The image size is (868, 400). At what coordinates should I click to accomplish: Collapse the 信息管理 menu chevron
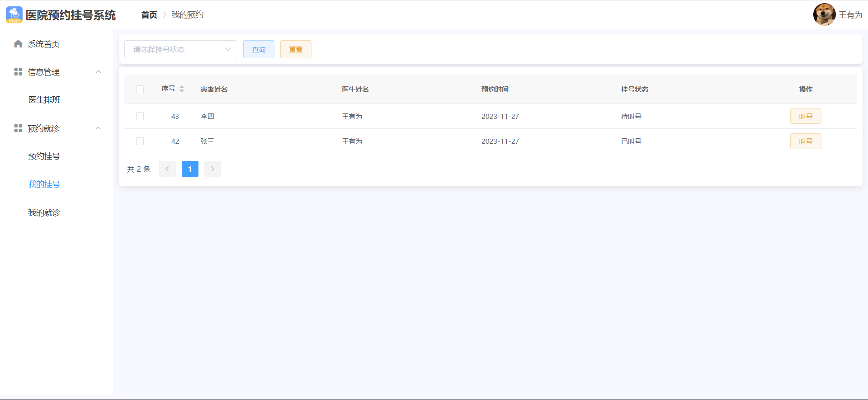(98, 72)
